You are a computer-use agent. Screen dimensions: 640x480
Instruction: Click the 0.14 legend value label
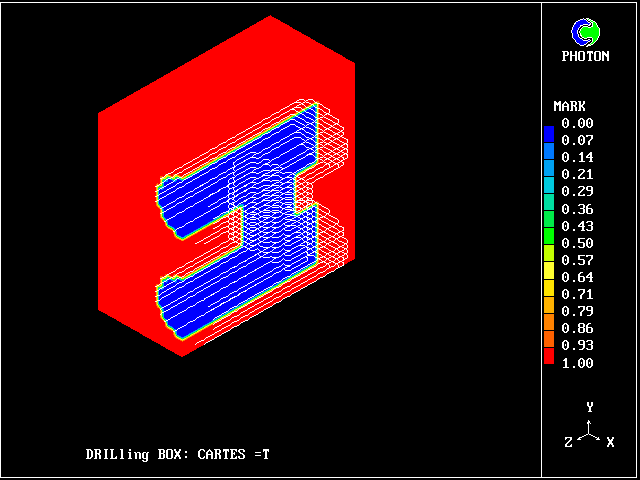pyautogui.click(x=577, y=158)
